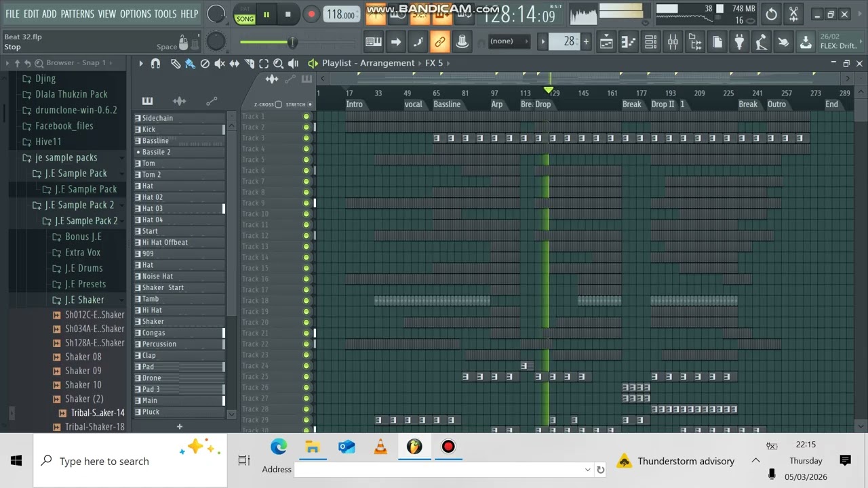Open the VIEW menu

107,14
